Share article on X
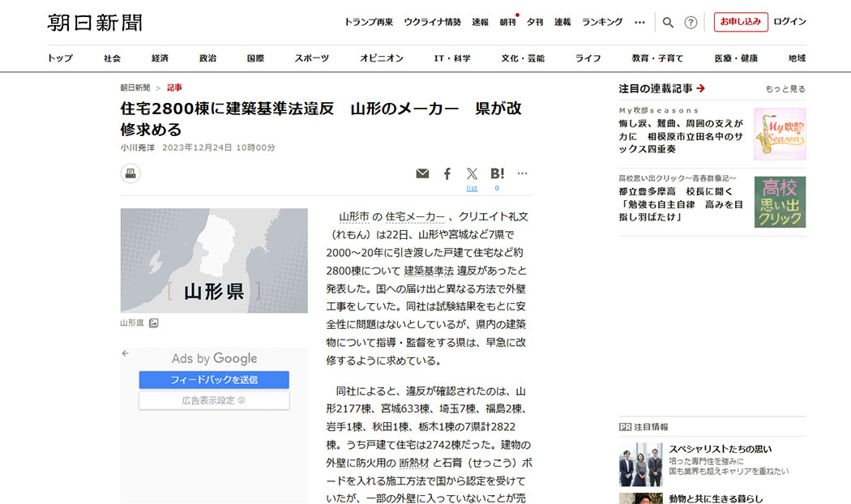The width and height of the screenshot is (851, 504). [473, 173]
